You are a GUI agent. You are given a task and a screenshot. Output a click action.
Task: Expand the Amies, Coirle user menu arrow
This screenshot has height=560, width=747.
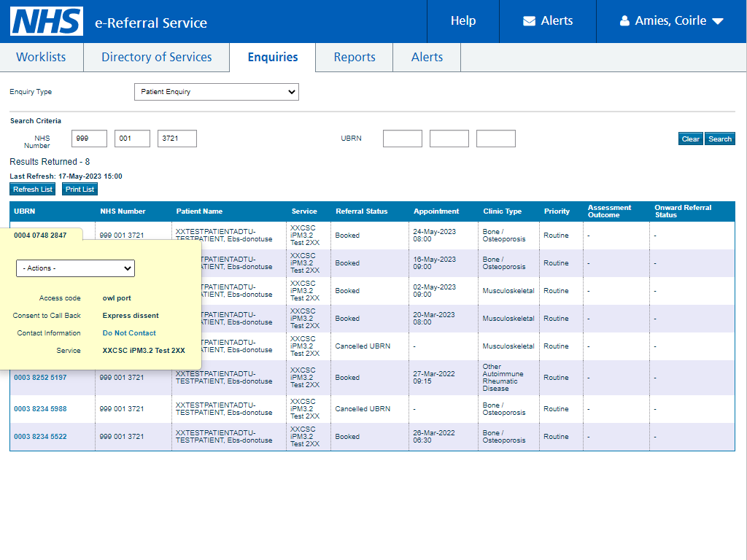coord(718,21)
